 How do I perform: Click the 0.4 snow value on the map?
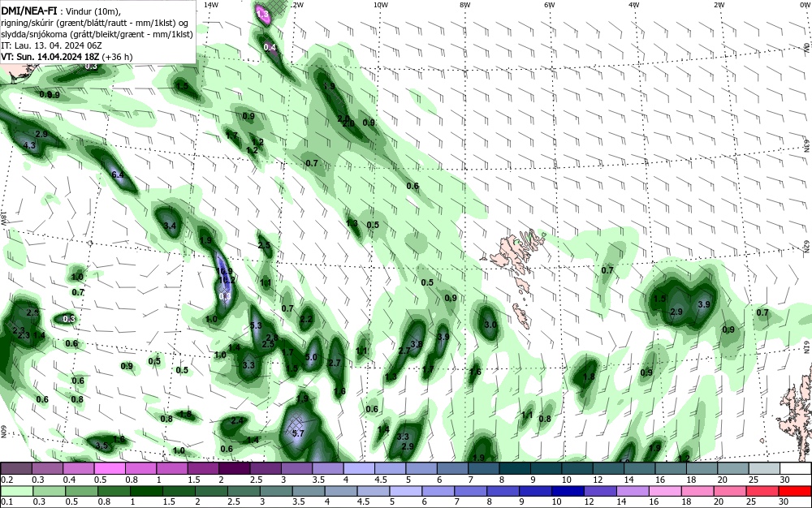pos(270,47)
